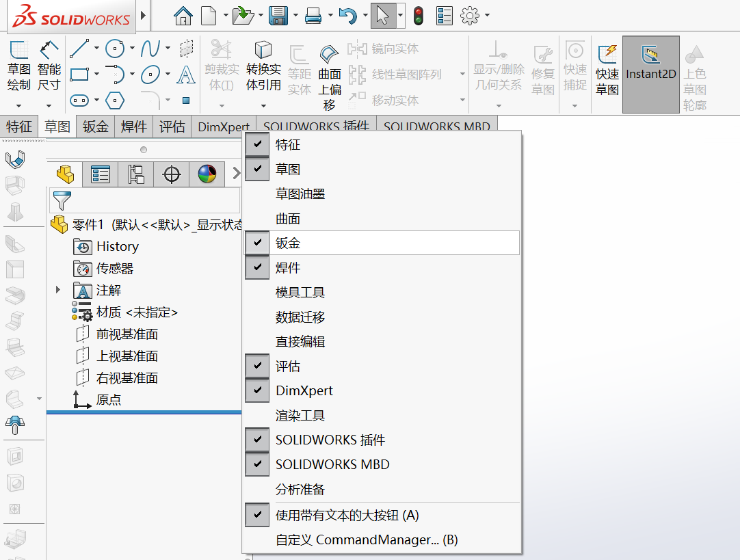Click the Rebuild traffic light icon
Image resolution: width=740 pixels, height=560 pixels.
[x=418, y=16]
